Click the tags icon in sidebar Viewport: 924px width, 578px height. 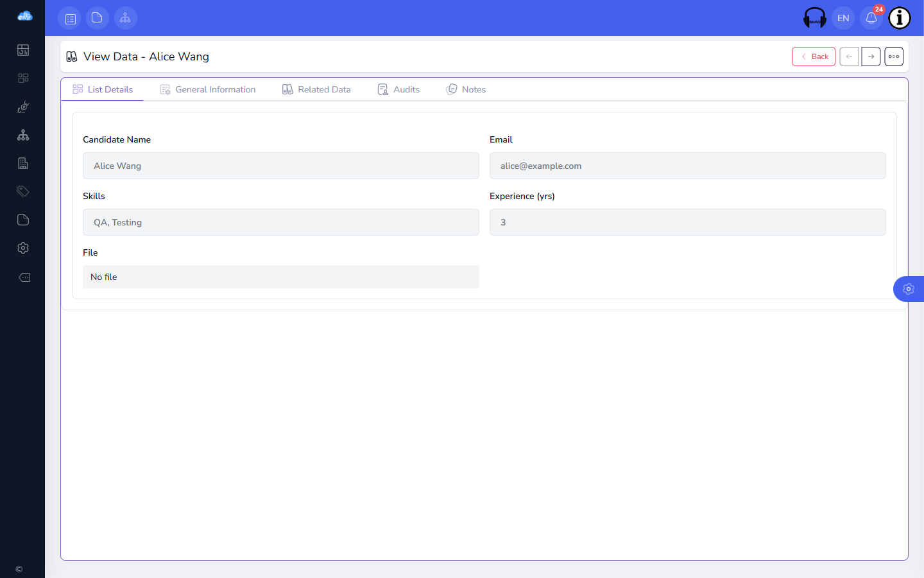click(23, 191)
